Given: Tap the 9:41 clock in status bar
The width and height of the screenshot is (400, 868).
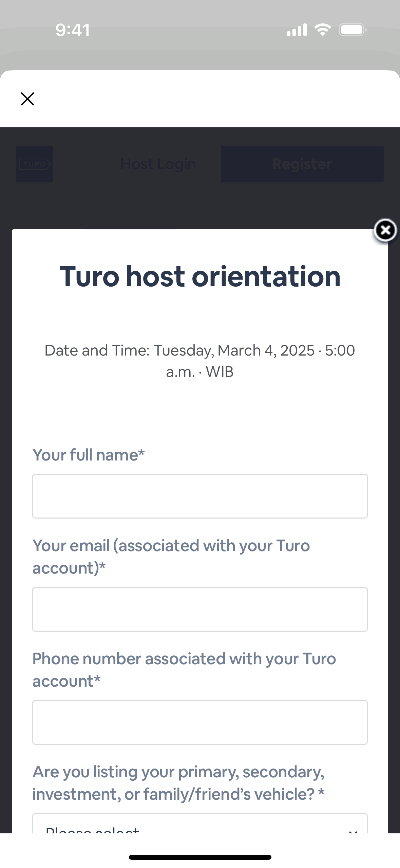Looking at the screenshot, I should coord(73,30).
